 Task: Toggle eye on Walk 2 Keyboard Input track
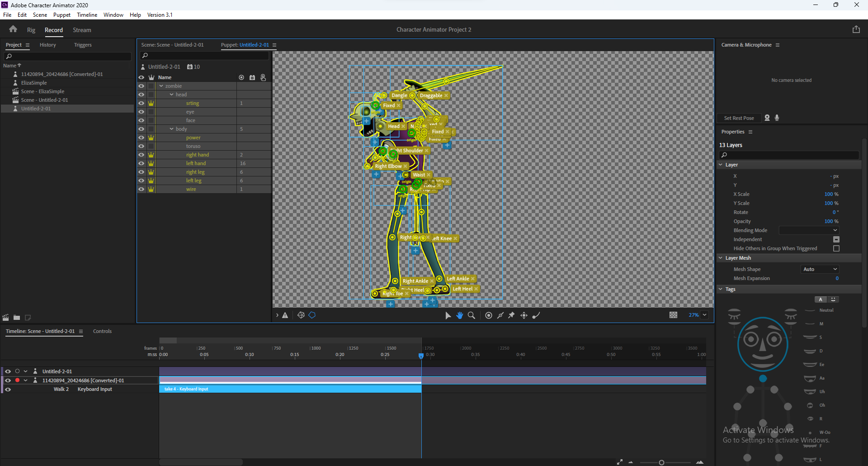point(8,389)
